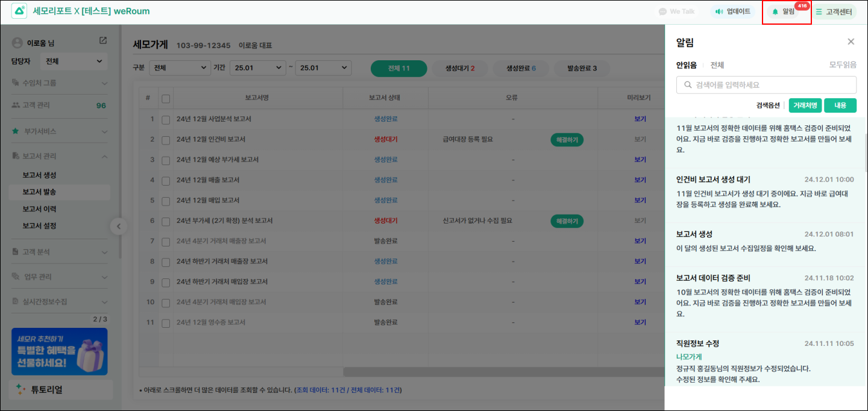Click the 세모R 추천하기 banner

pyautogui.click(x=59, y=351)
